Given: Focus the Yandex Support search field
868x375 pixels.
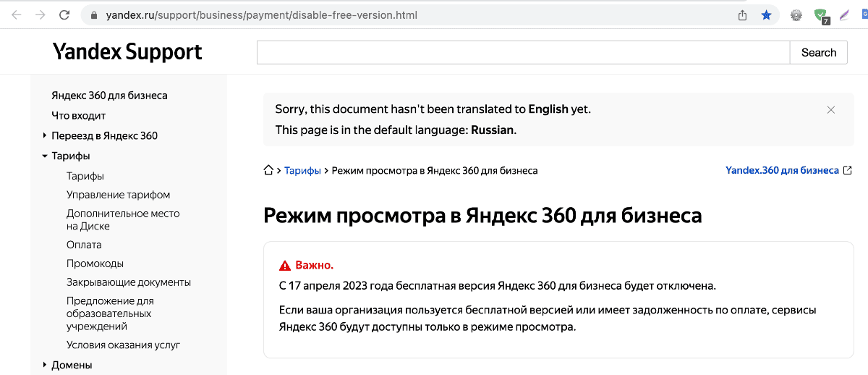Looking at the screenshot, I should tap(523, 52).
